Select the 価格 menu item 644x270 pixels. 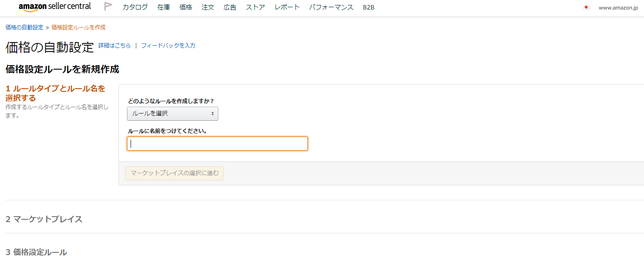tap(186, 7)
